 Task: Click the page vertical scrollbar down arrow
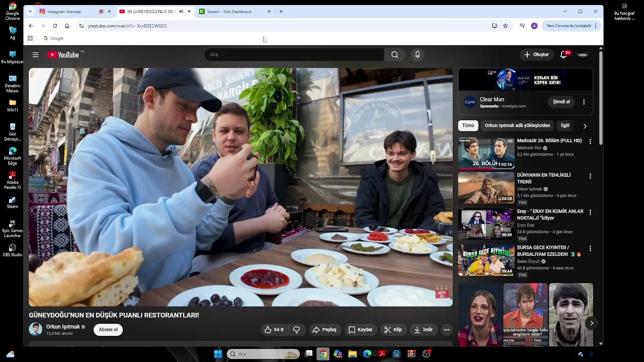pyautogui.click(x=601, y=343)
